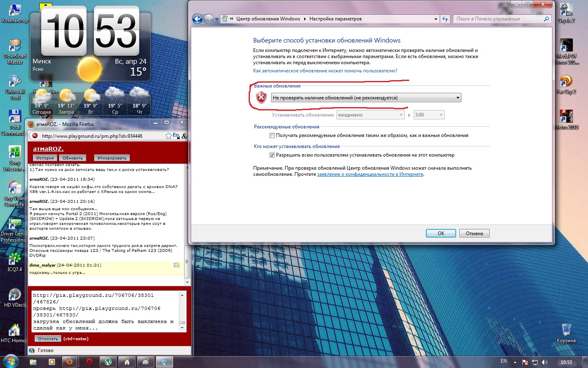
Task: Open the 3:00 install time dropdown
Action: (x=429, y=115)
